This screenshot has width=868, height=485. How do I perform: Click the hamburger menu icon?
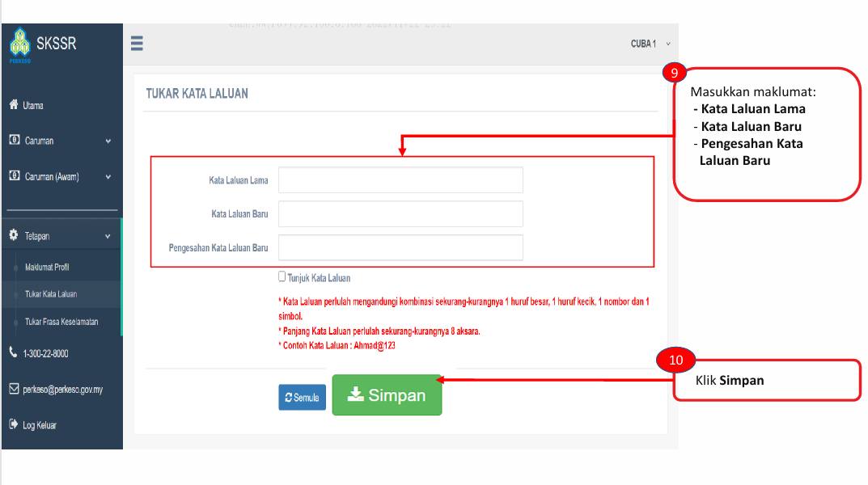[x=137, y=43]
